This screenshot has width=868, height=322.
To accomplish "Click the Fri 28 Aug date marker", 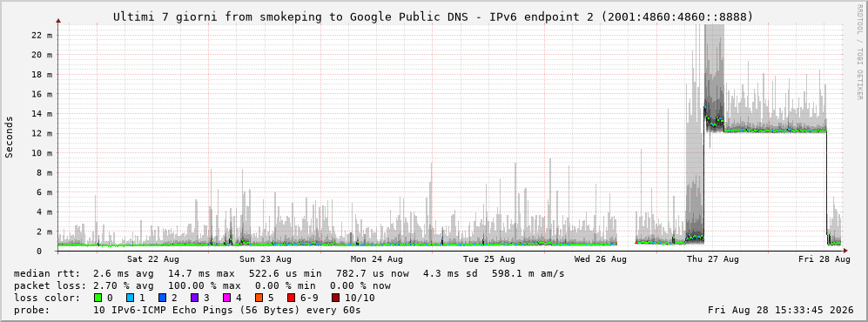I will [824, 259].
